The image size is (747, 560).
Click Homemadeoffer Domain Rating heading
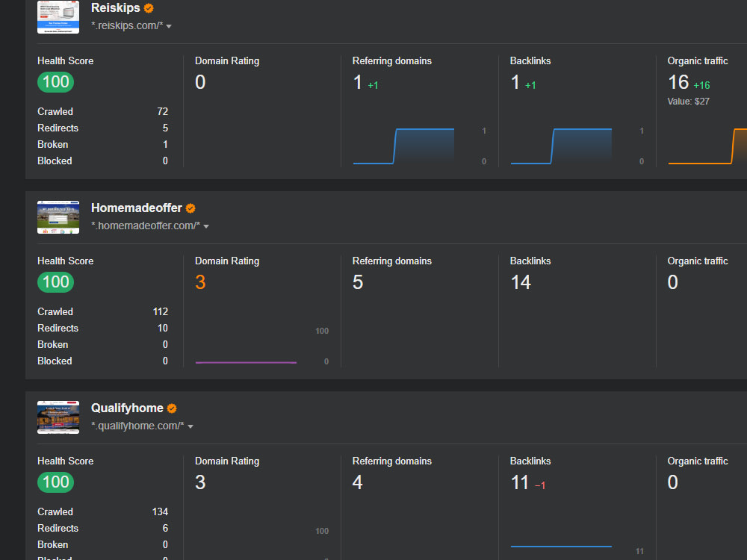click(x=227, y=261)
